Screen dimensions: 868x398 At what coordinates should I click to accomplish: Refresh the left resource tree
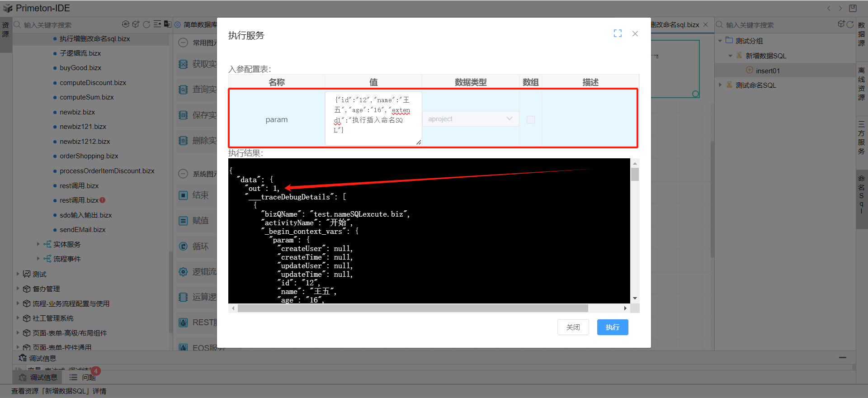pos(146,24)
